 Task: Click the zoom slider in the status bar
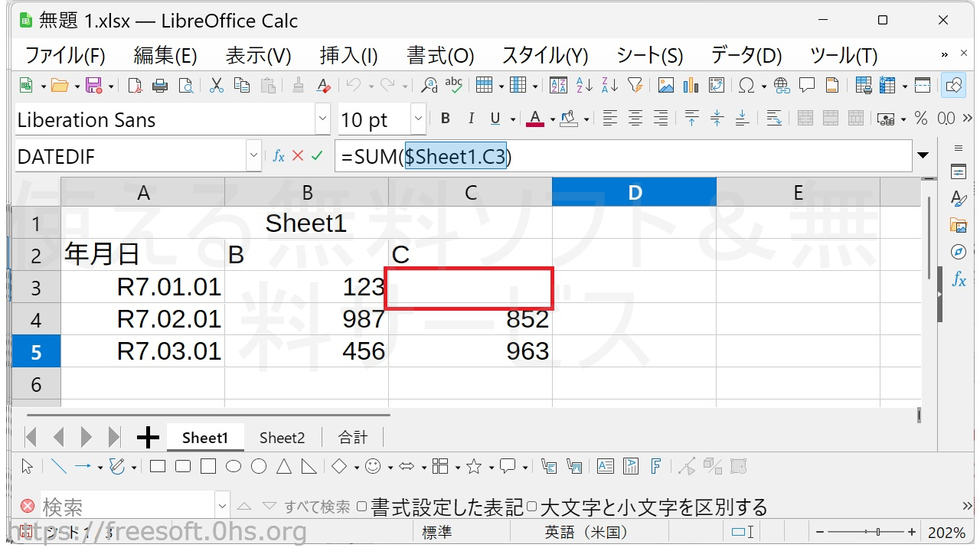865,532
